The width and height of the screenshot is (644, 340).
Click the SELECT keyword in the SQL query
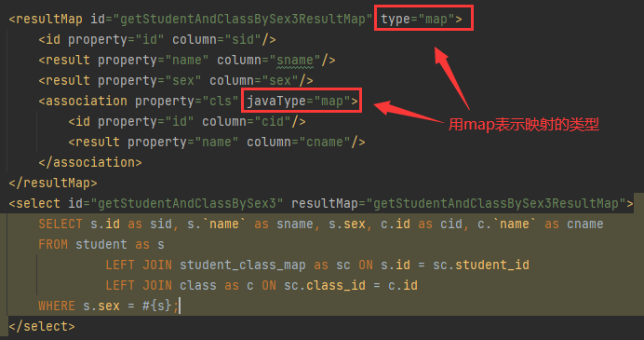pos(60,224)
